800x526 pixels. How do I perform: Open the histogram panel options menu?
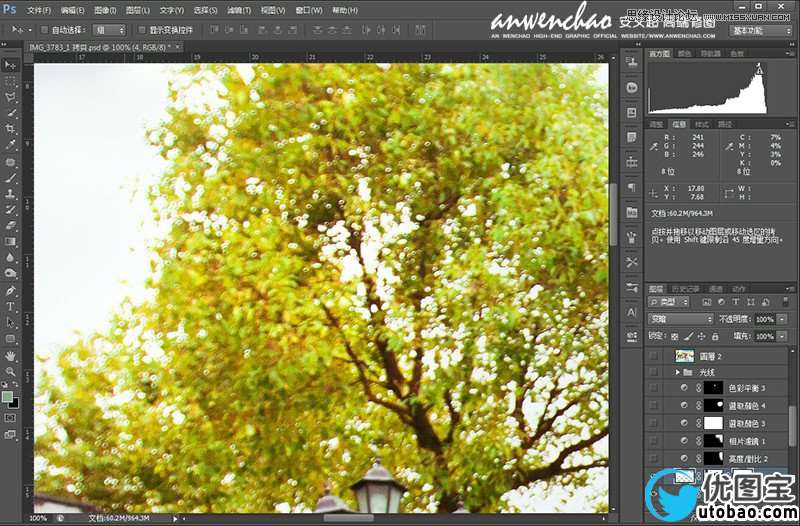pyautogui.click(x=790, y=53)
